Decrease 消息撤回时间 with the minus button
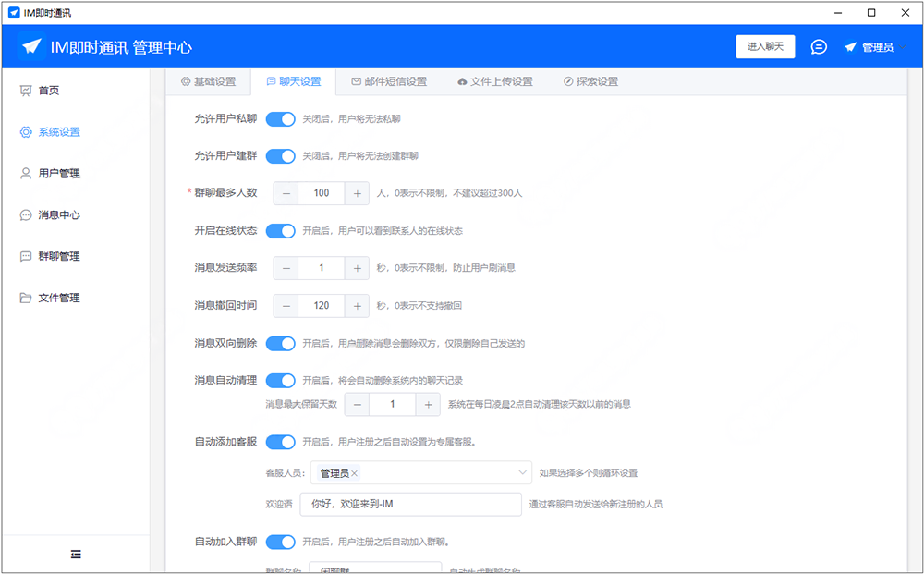This screenshot has height=574, width=924. click(x=286, y=306)
